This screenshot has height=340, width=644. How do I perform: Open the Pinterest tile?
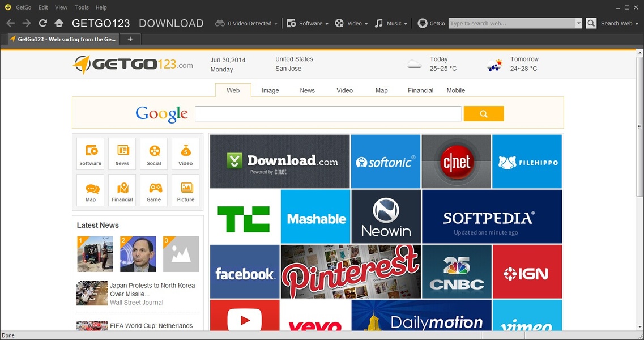(351, 271)
